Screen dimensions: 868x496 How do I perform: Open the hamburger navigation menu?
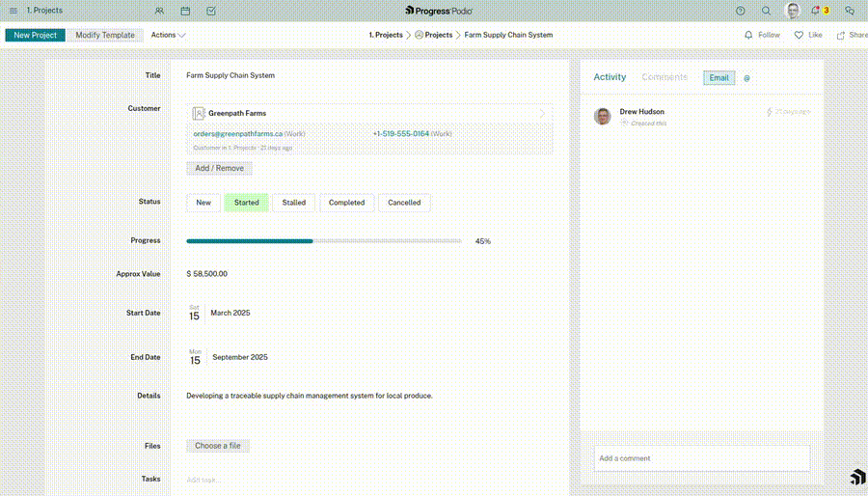[x=14, y=11]
